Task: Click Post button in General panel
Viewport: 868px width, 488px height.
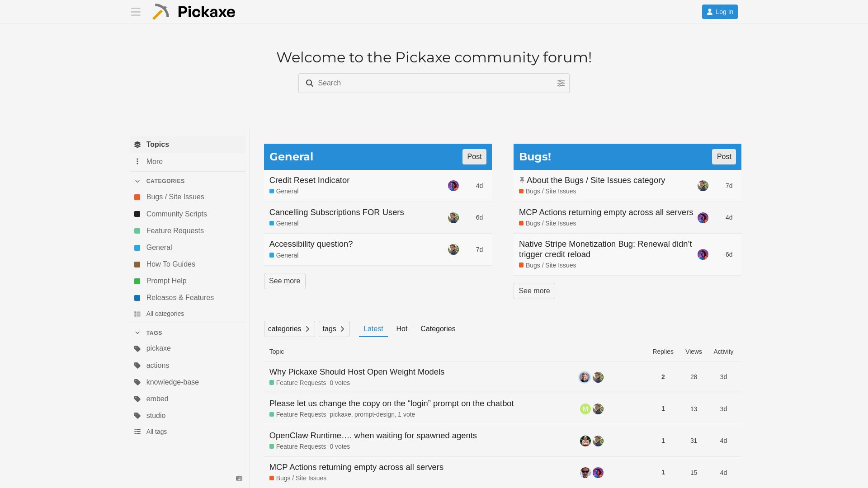Action: tap(474, 157)
